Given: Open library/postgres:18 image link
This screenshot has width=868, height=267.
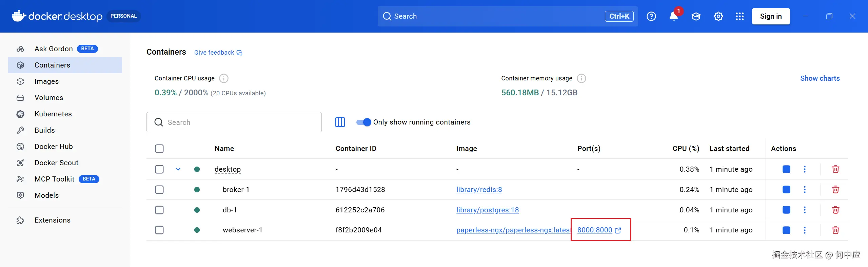Looking at the screenshot, I should point(488,210).
